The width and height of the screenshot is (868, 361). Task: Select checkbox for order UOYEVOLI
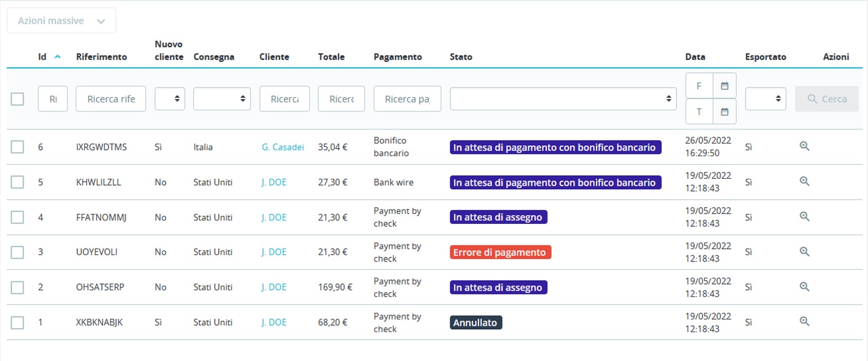(x=17, y=252)
